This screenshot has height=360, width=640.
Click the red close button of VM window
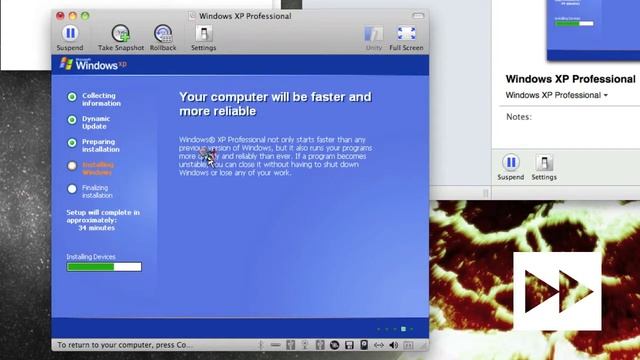point(60,16)
